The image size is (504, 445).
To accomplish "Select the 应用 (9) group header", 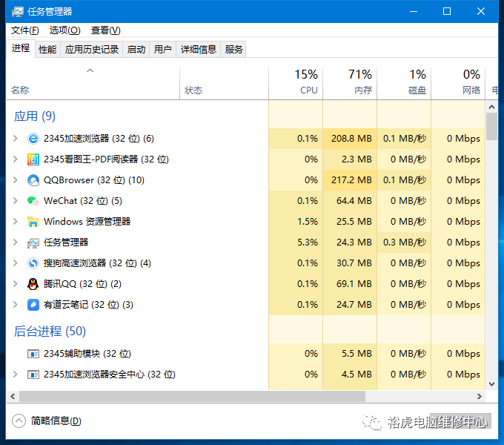I will coord(35,116).
